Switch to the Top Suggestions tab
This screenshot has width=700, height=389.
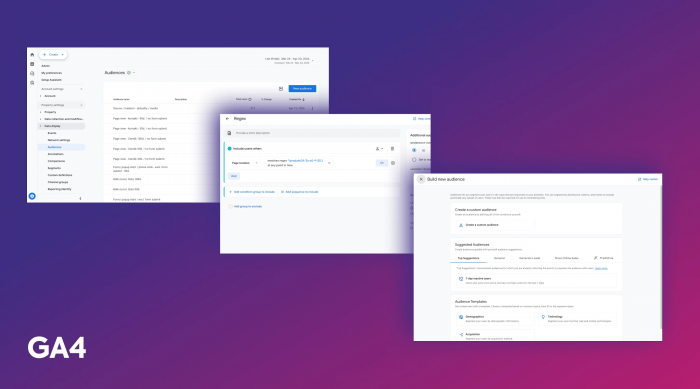click(x=468, y=258)
